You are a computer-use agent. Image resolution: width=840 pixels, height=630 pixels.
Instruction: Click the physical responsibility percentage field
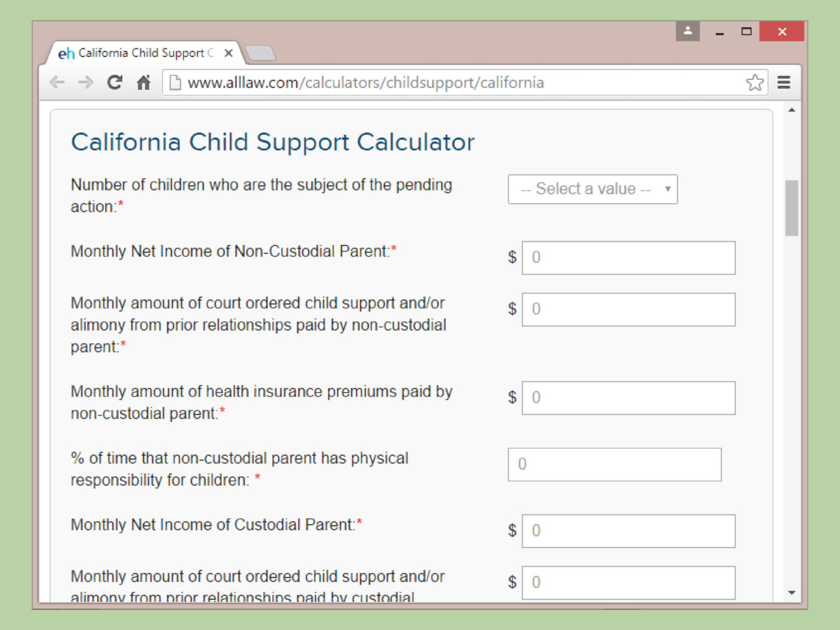[x=614, y=464]
